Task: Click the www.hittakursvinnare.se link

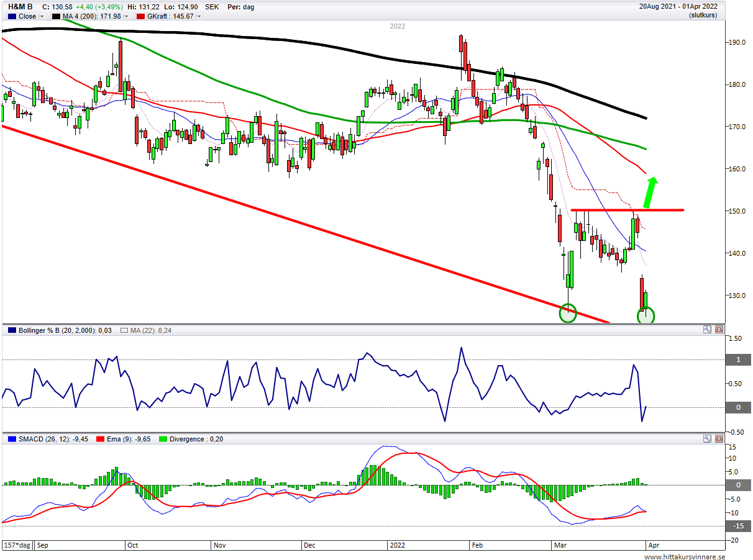Action: [x=684, y=556]
